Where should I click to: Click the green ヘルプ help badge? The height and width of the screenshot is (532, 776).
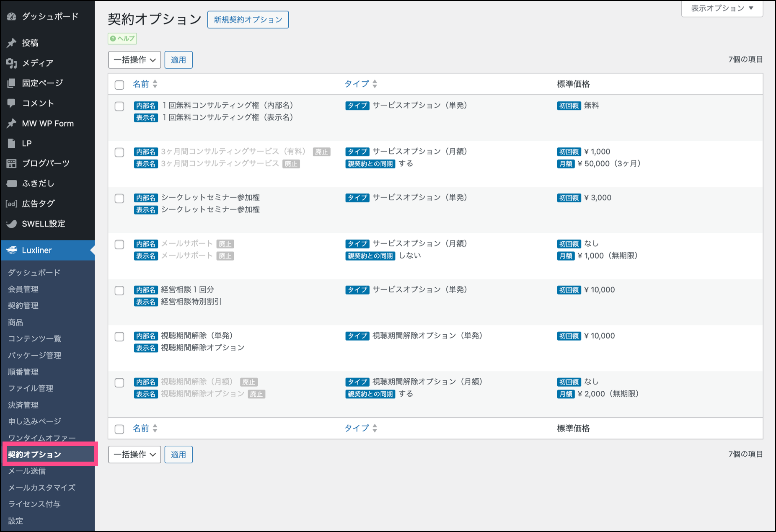(x=122, y=39)
